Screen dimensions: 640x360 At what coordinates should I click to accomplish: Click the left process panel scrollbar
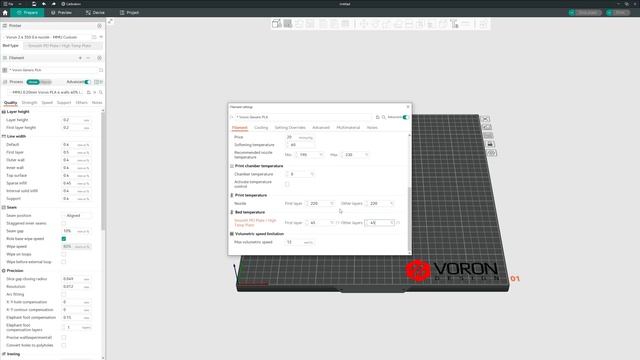[103, 171]
